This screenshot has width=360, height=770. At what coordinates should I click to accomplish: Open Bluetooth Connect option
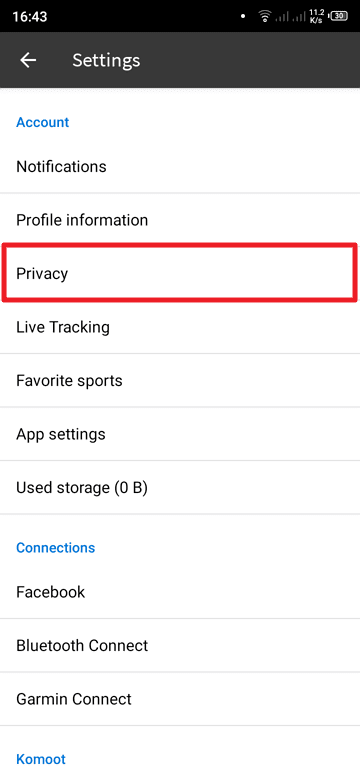coord(180,645)
